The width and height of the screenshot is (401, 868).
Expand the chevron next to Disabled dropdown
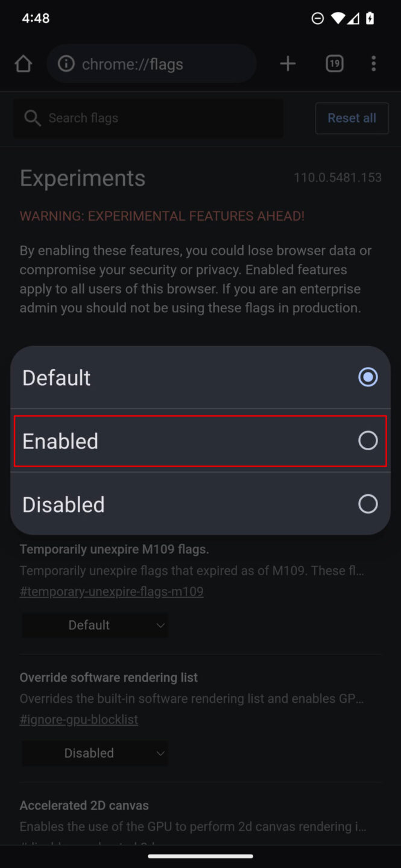coord(161,753)
